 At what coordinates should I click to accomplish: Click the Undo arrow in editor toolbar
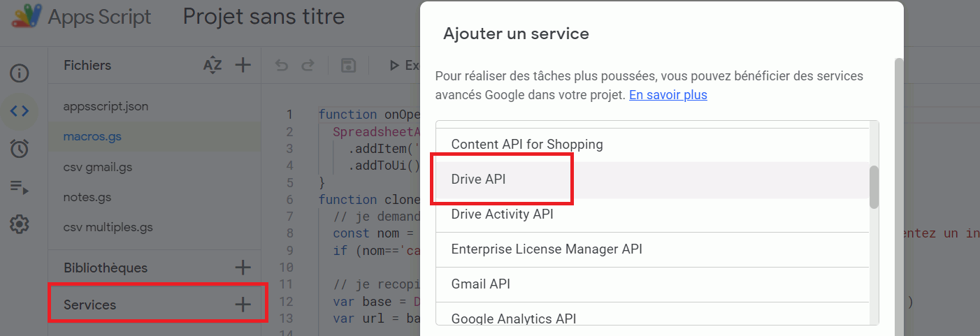click(282, 66)
